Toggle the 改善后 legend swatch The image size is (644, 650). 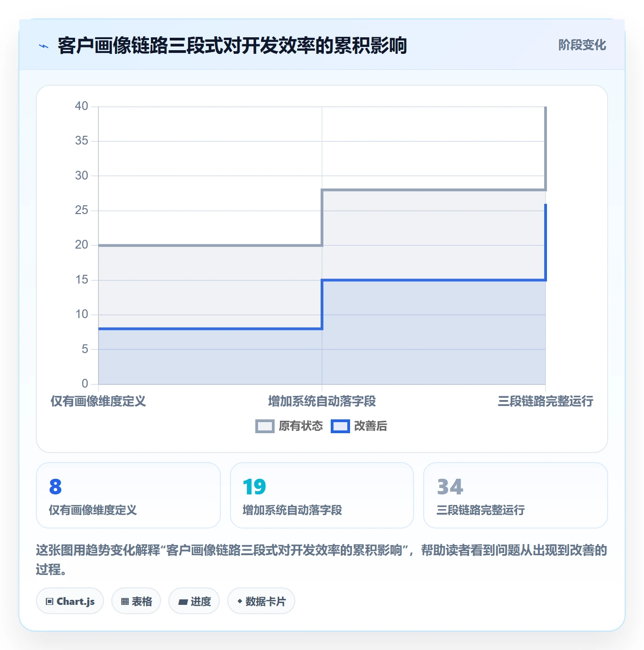tap(340, 426)
